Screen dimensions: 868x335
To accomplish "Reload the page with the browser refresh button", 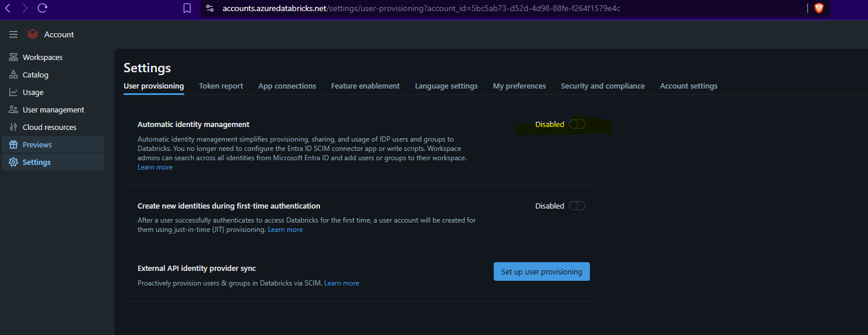I will coord(42,8).
